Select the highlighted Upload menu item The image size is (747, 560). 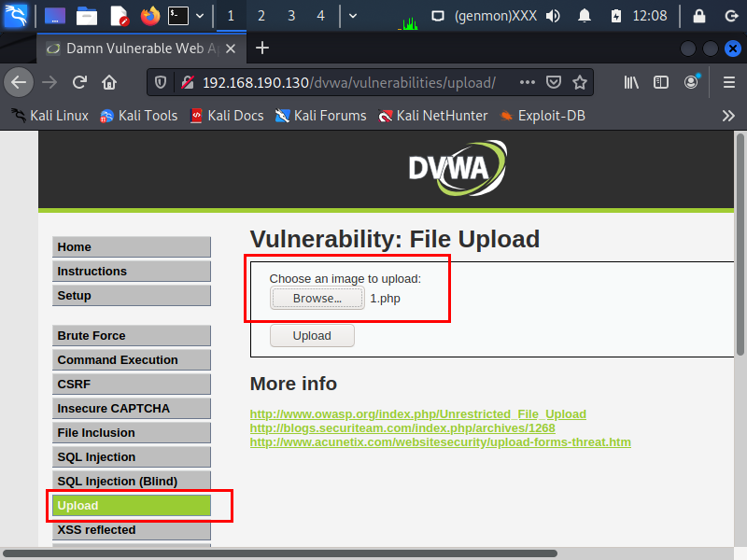click(132, 505)
